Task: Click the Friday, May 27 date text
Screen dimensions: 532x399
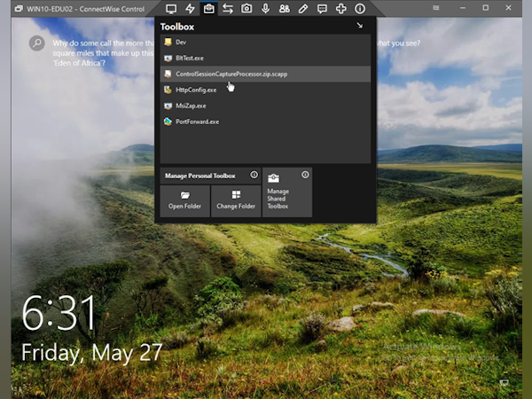Action: 92,353
